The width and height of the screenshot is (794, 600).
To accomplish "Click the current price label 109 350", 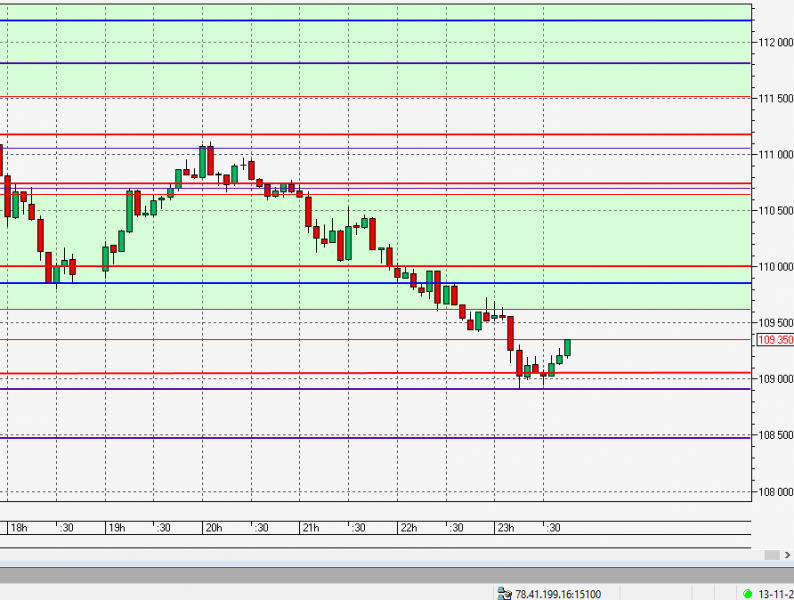I will [775, 340].
